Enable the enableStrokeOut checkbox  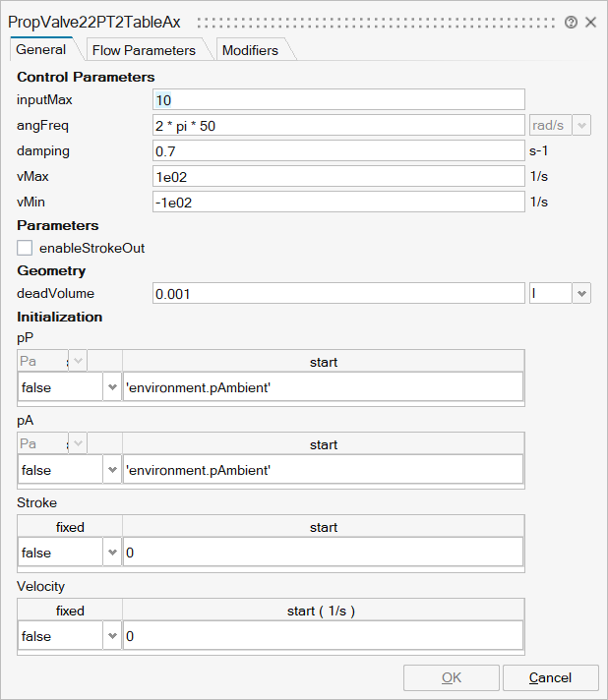[x=25, y=248]
